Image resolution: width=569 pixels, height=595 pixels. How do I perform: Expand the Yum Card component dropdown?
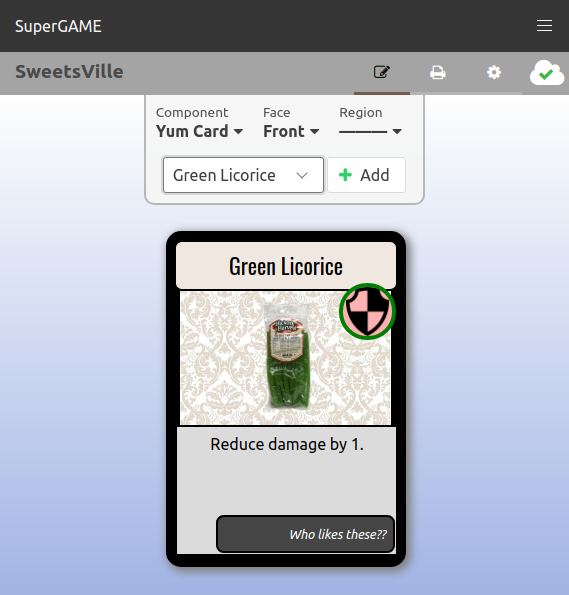[199, 131]
